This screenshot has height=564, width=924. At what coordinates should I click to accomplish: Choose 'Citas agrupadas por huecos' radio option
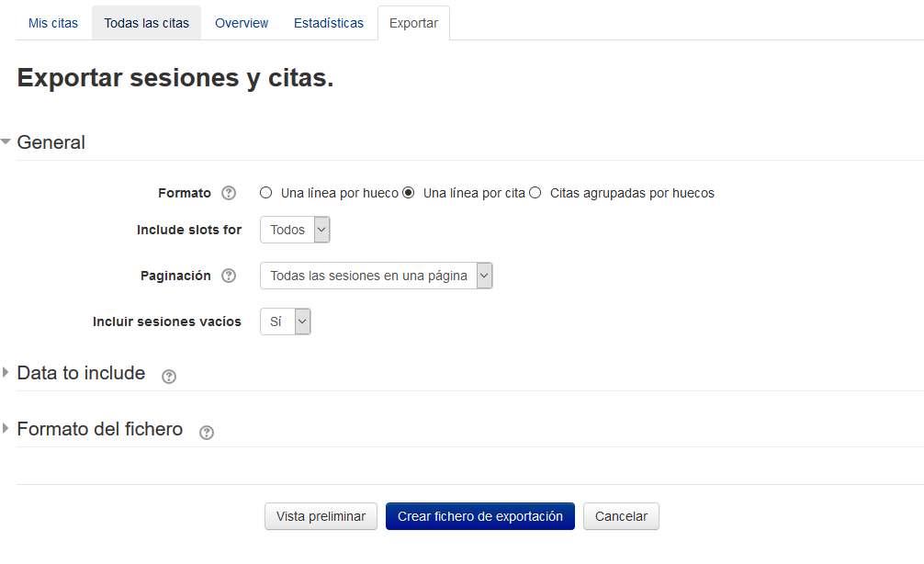pyautogui.click(x=535, y=193)
